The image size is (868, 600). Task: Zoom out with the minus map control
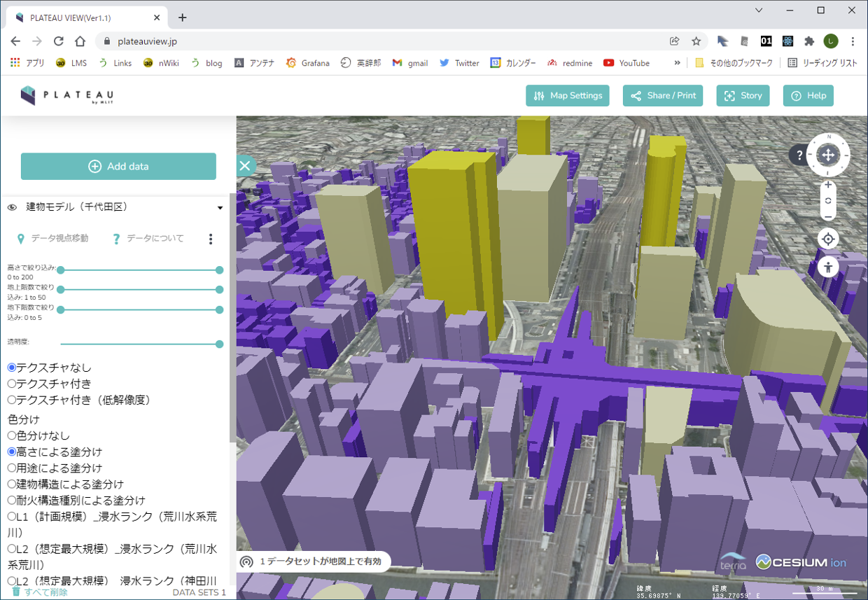pos(828,216)
